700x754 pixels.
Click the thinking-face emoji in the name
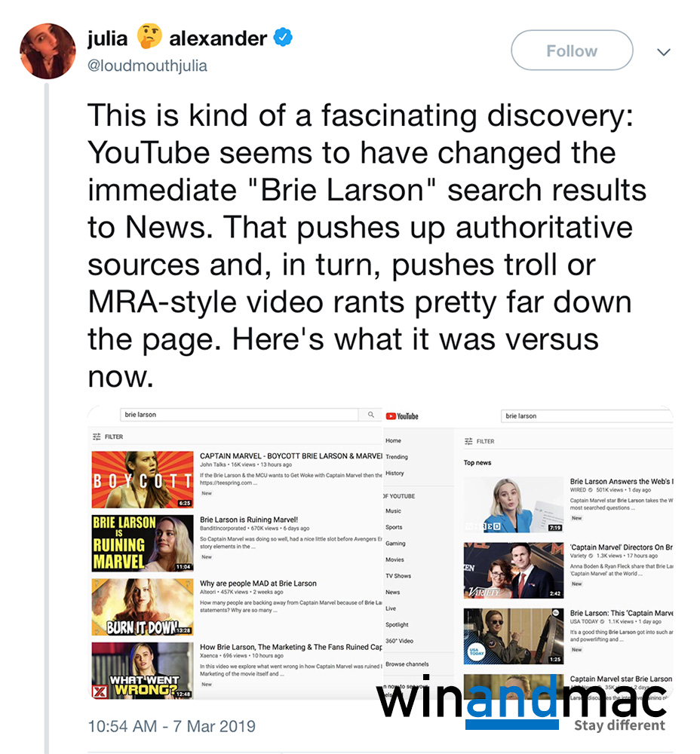(149, 37)
